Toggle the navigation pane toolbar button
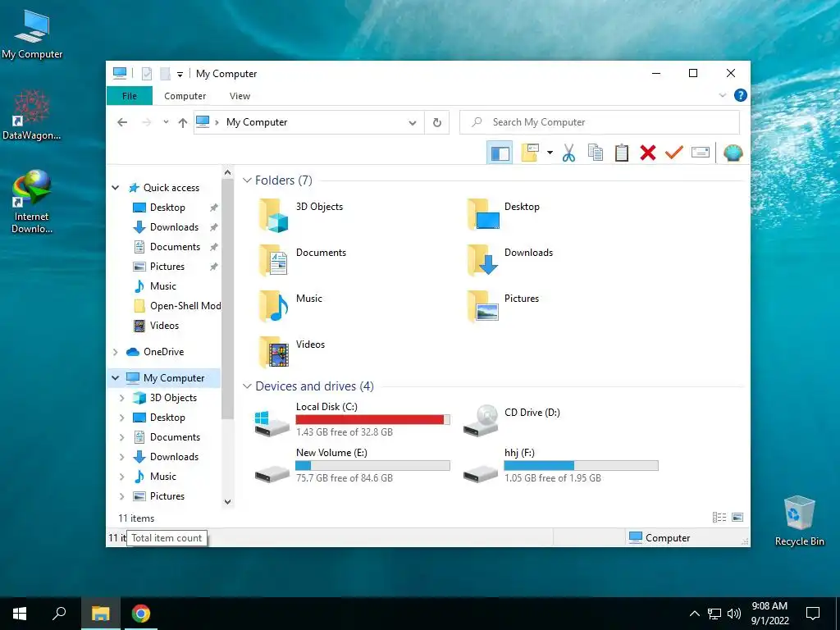840x630 pixels. [x=500, y=153]
